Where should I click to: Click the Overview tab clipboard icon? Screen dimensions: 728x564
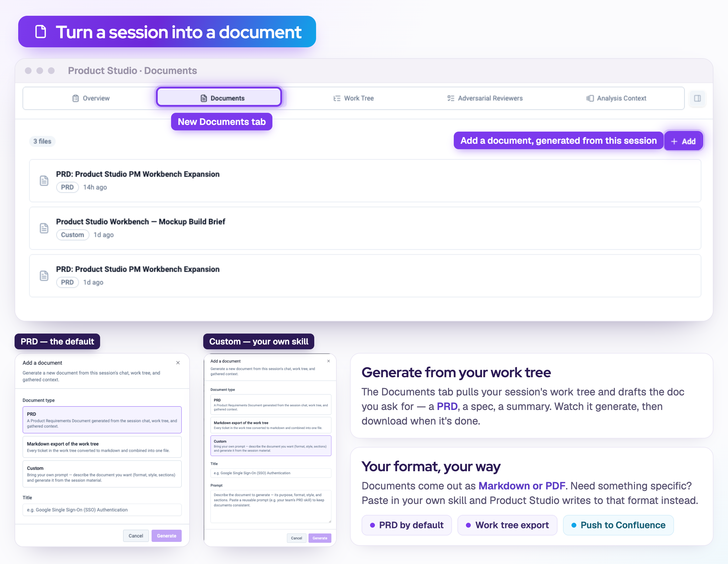coord(76,98)
